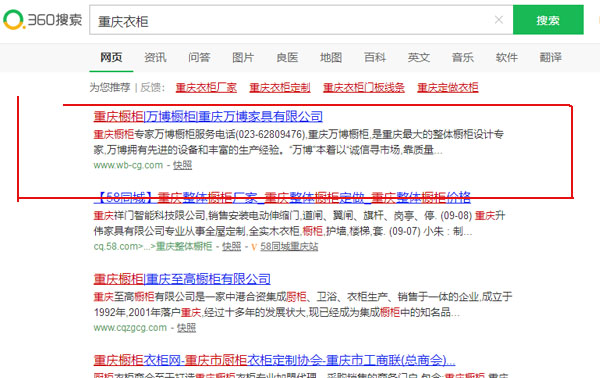600x378 pixels.
Task: Click the green 搜索 button
Action: point(548,20)
